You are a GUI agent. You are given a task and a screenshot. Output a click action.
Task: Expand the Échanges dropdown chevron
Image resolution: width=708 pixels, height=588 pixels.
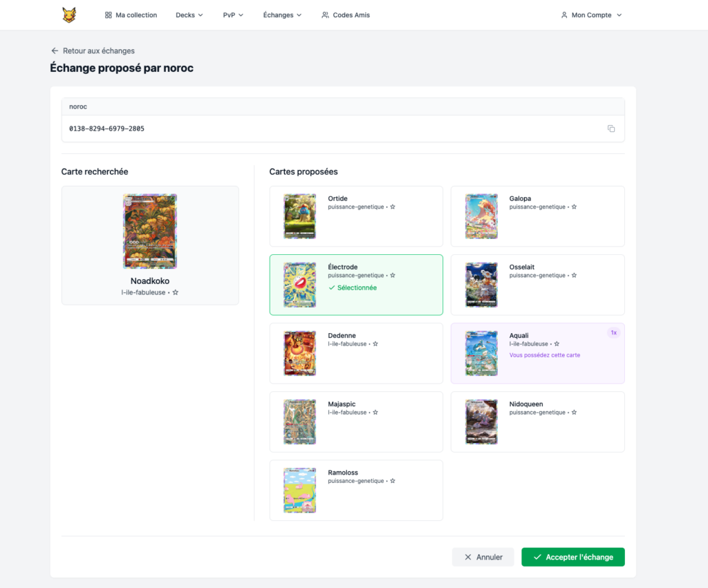[x=299, y=15]
